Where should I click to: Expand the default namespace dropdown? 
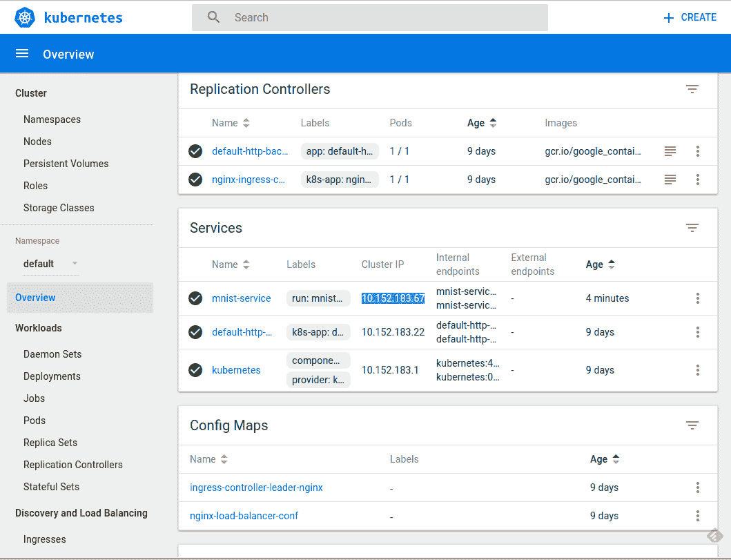tap(75, 264)
